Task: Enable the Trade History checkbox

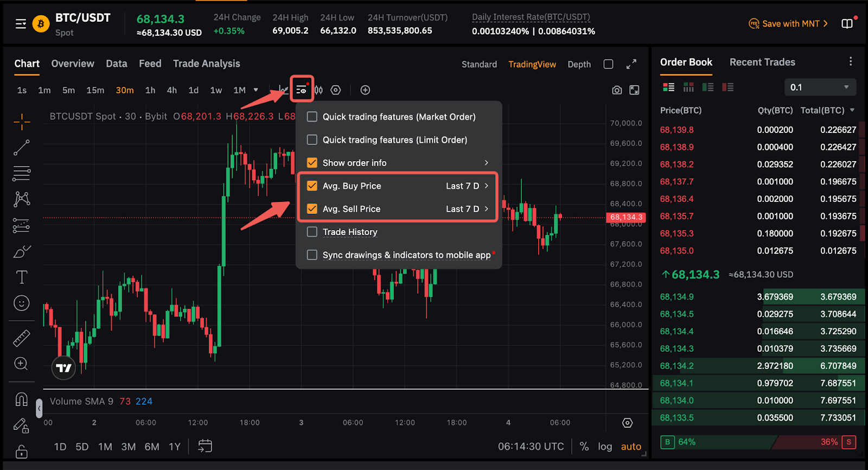Action: (312, 232)
